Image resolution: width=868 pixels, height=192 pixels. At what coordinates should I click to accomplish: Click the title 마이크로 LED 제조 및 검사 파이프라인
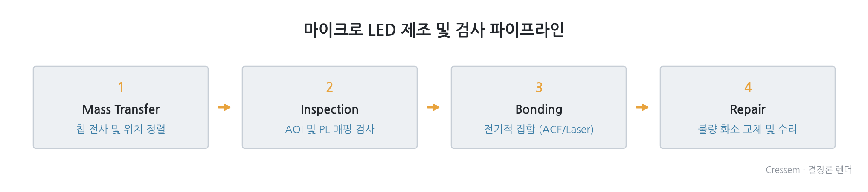point(434,30)
